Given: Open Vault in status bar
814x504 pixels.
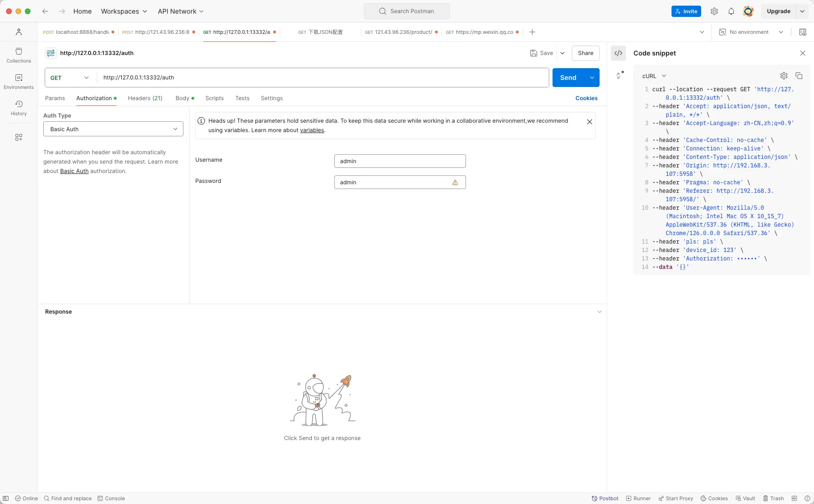Looking at the screenshot, I should click(745, 498).
